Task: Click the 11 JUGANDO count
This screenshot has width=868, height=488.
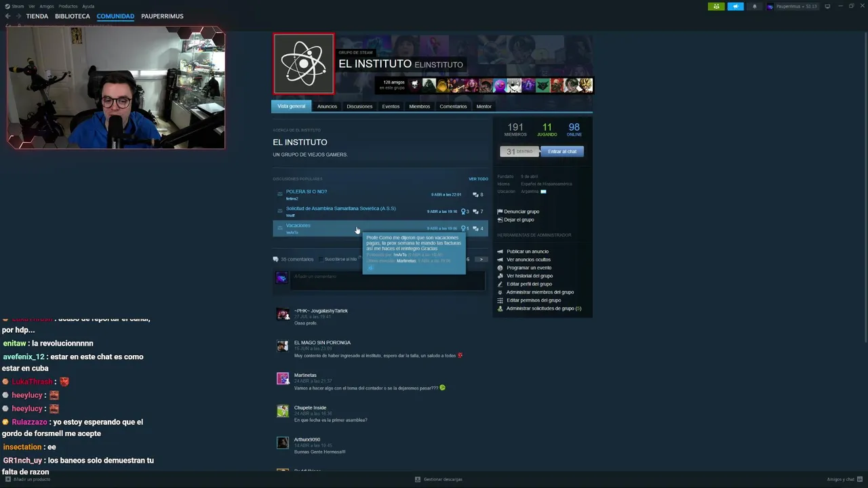Action: click(x=547, y=129)
